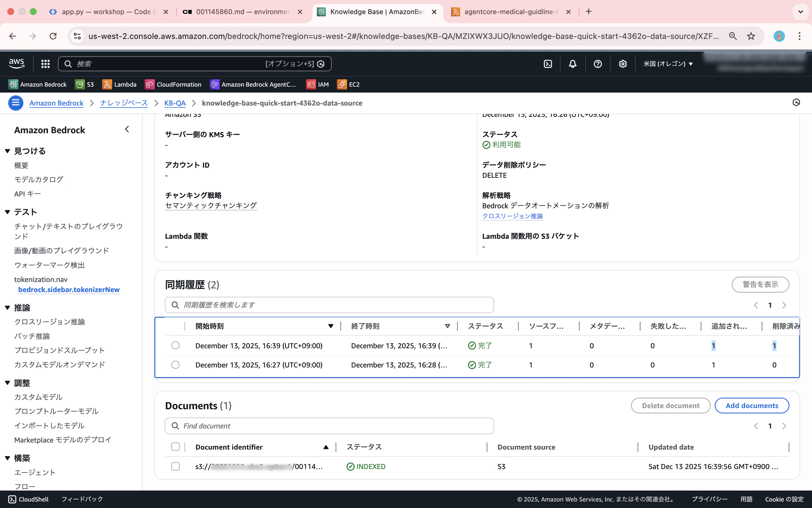Viewport: 812px width, 508px height.
Task: Collapse the 見つける sidebar section
Action: [7, 151]
